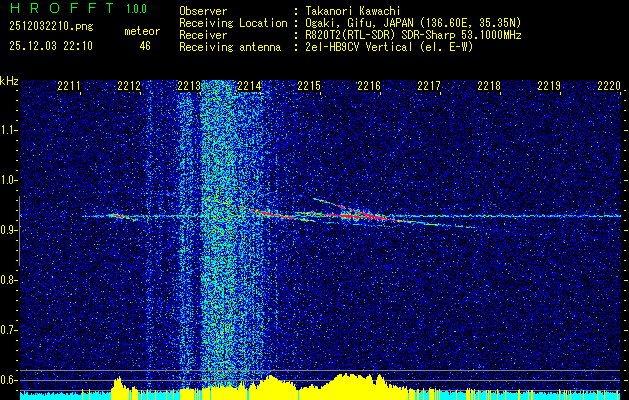Click the Receiving antenna label
The image size is (629, 400).
(x=230, y=47)
